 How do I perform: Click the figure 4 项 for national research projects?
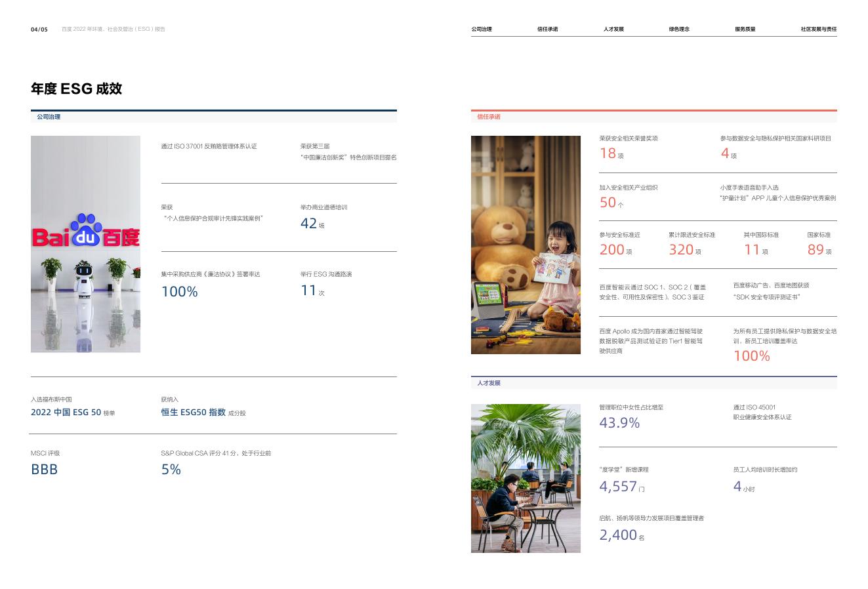pyautogui.click(x=729, y=153)
